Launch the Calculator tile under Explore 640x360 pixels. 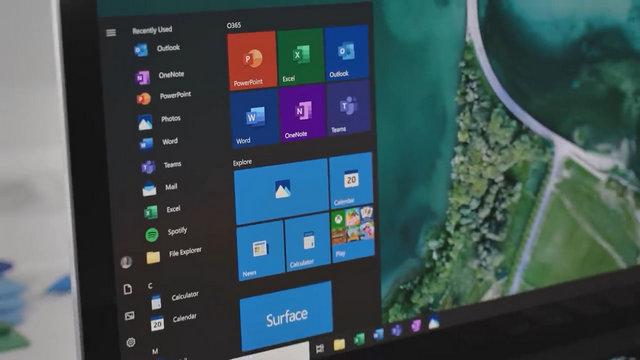[x=308, y=243]
